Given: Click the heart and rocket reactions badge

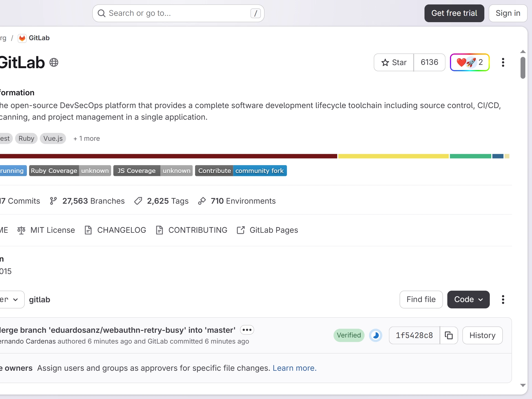Looking at the screenshot, I should coord(470,62).
